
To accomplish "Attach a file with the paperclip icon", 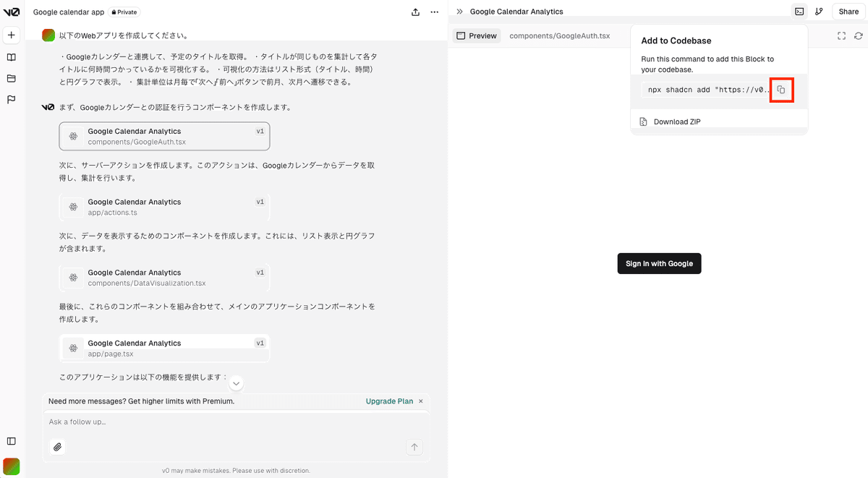I will [x=58, y=447].
